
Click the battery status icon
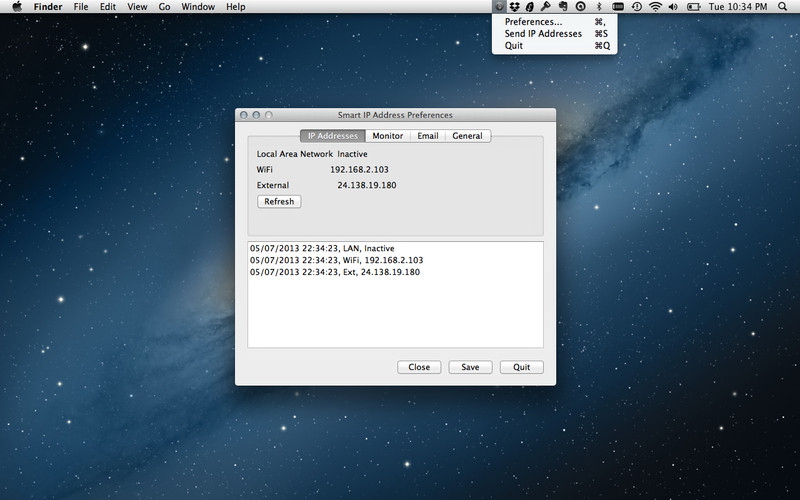693,7
